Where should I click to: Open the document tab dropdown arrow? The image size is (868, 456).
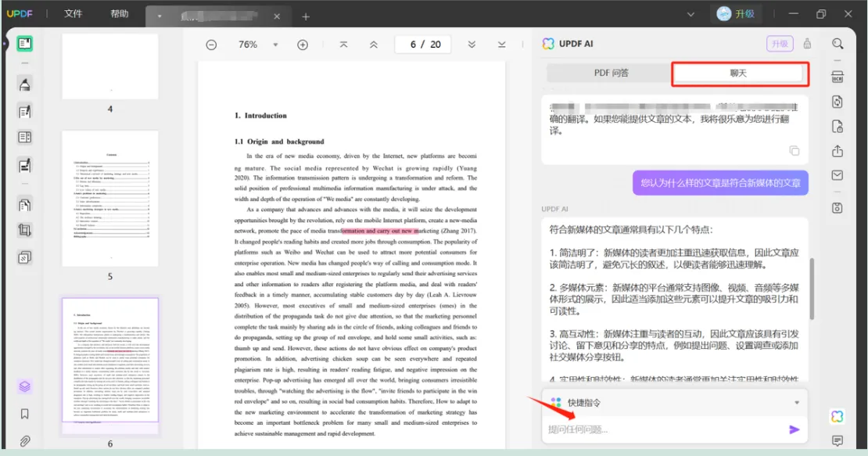pyautogui.click(x=160, y=16)
